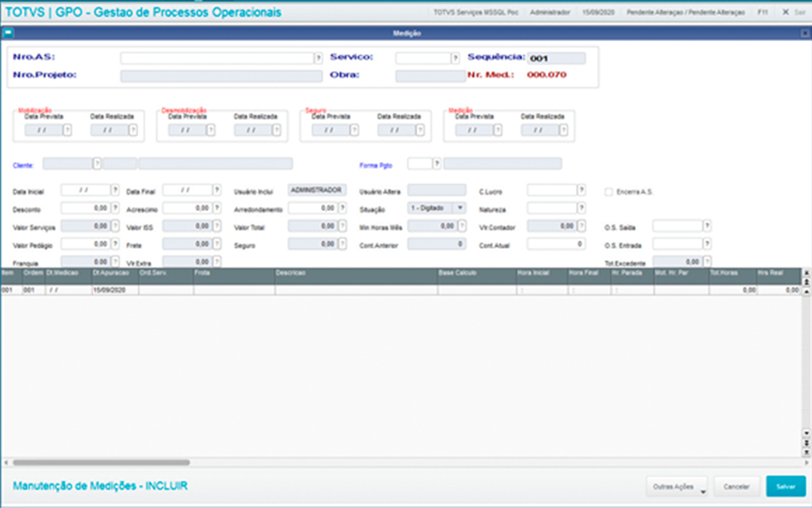The image size is (812, 508).
Task: Open the Cliente lookup icon
Action: tap(97, 164)
